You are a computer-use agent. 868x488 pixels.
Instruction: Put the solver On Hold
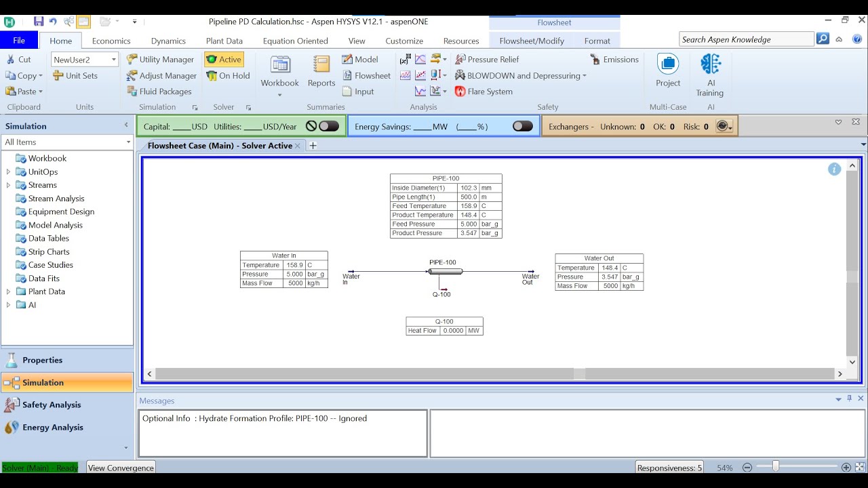click(x=228, y=76)
